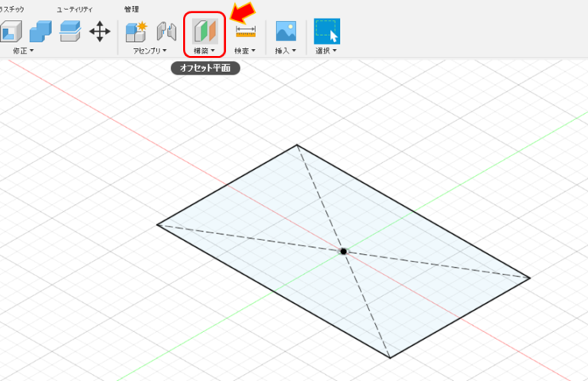The image size is (588, 381).
Task: Expand the 挿入 (Insert) dropdown
Action: click(x=286, y=50)
